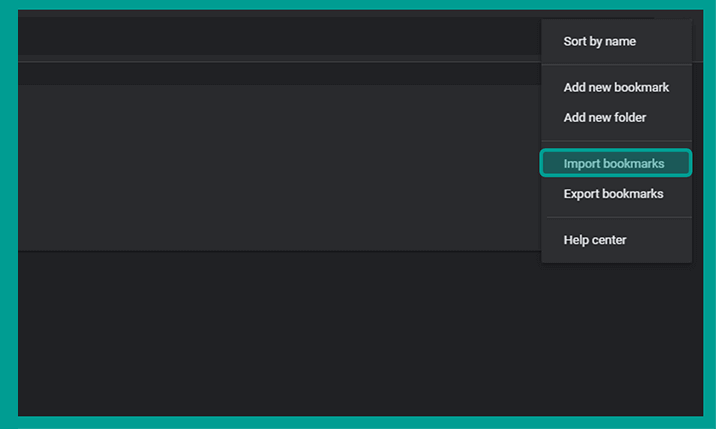Image resolution: width=716 pixels, height=429 pixels.
Task: Sort the bookmarks alphabetically by name
Action: pos(616,42)
